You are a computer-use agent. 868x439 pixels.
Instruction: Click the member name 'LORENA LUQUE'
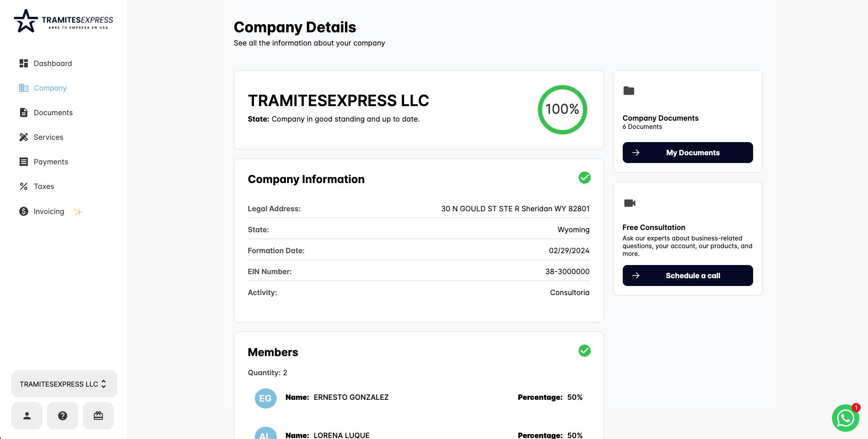click(x=341, y=435)
